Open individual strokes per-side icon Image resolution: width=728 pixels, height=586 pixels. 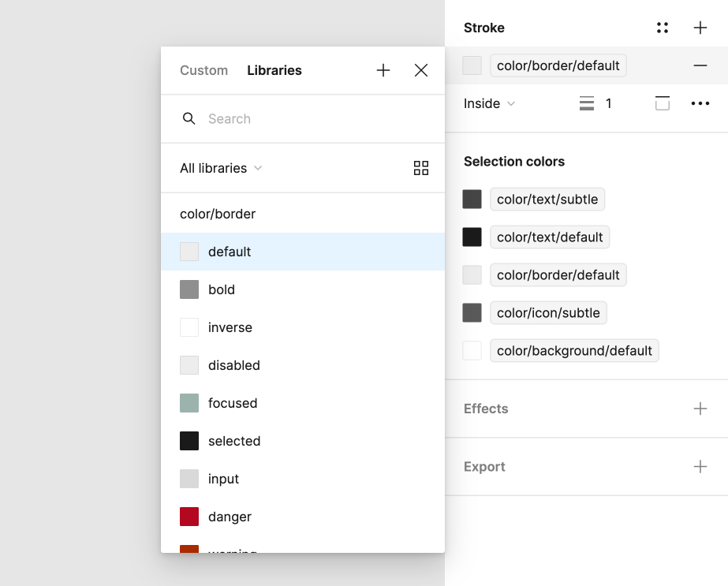coord(663,103)
